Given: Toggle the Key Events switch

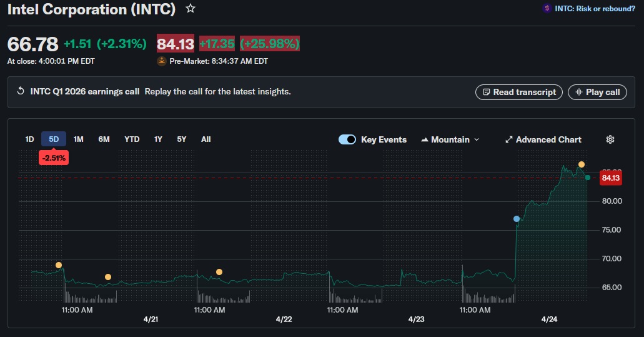Looking at the screenshot, I should 347,139.
